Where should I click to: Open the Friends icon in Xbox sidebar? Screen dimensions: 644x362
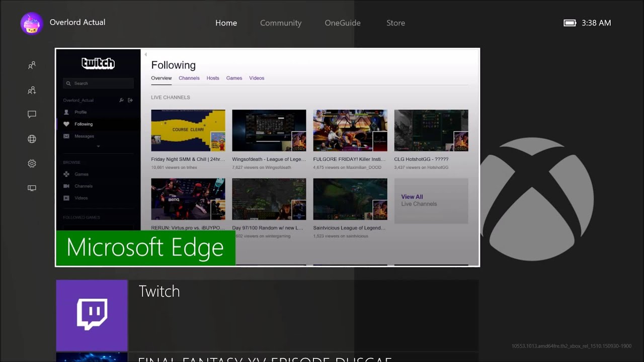(x=32, y=65)
